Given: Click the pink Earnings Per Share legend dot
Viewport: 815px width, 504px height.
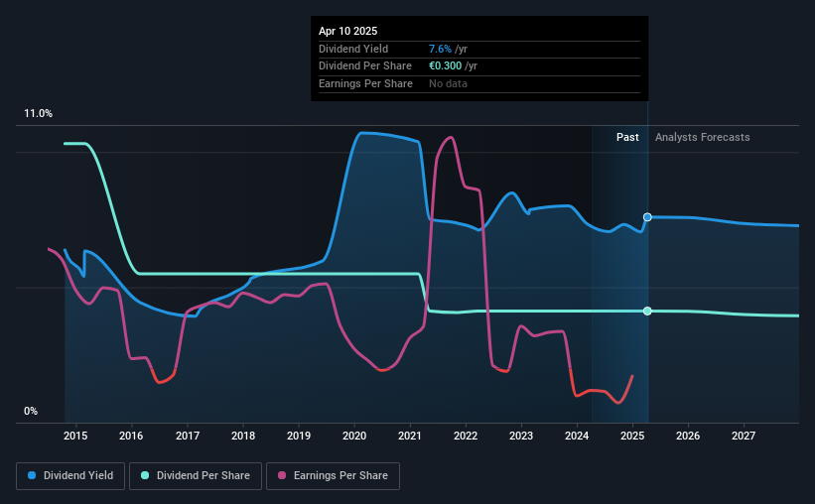Looking at the screenshot, I should 282,475.
